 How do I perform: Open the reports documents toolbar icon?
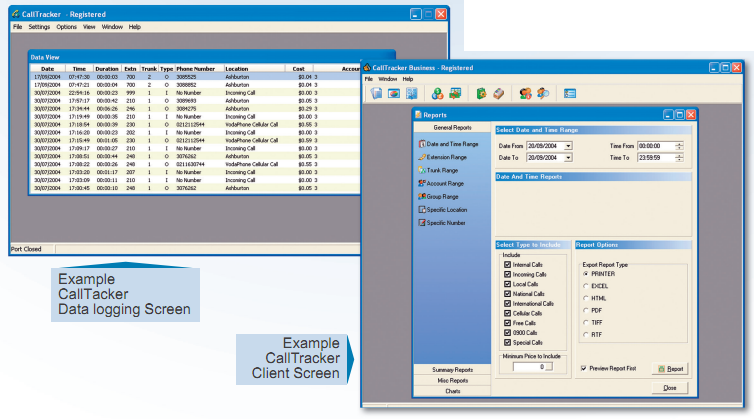pyautogui.click(x=376, y=93)
